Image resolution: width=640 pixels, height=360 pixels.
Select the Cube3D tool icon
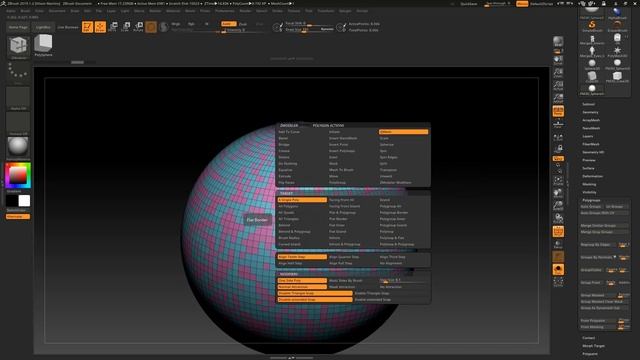click(592, 77)
